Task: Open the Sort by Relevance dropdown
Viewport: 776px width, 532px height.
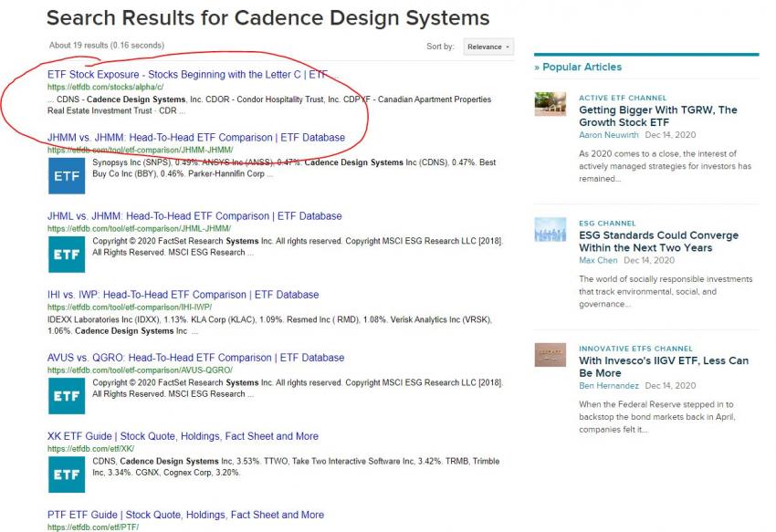Action: coord(488,47)
